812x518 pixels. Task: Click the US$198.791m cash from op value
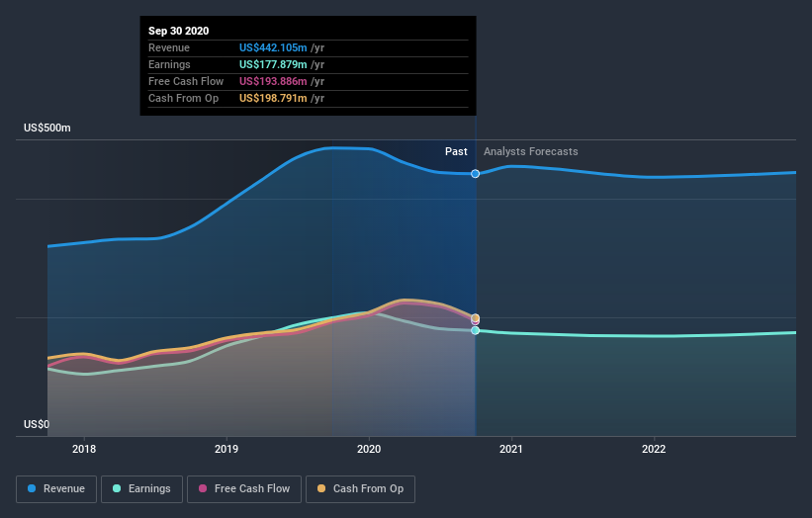[x=273, y=98]
